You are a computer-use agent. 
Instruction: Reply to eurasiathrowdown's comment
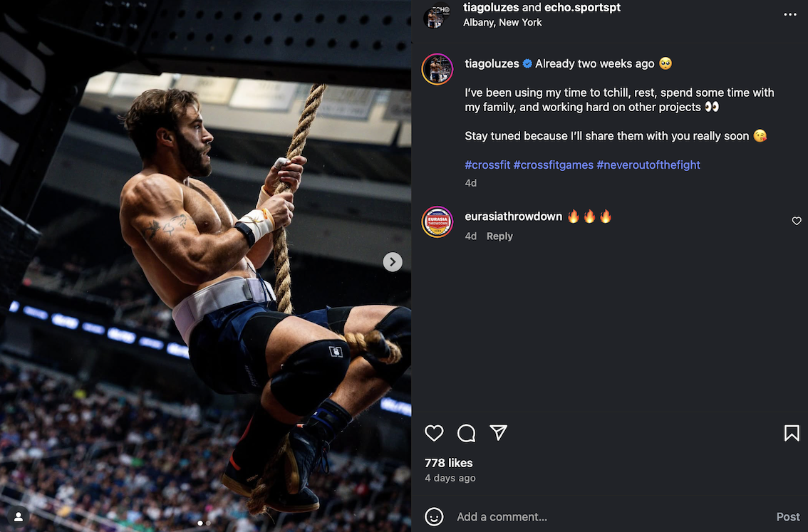click(x=499, y=236)
